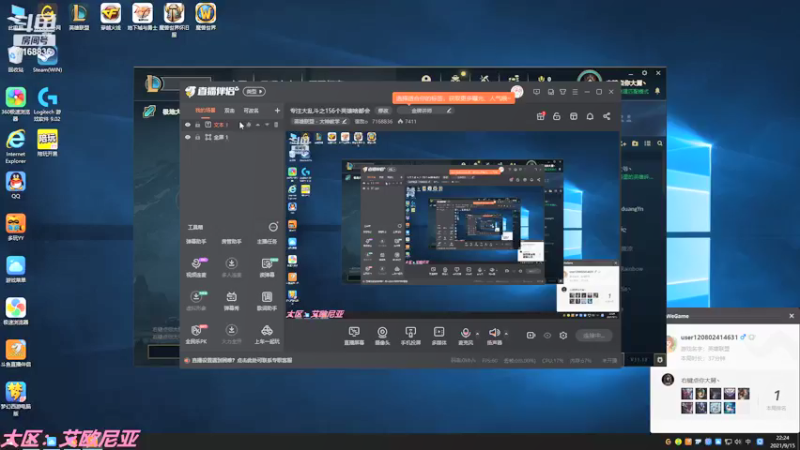
Task: Open League of Legends desktop shortcut
Action: pyautogui.click(x=79, y=17)
